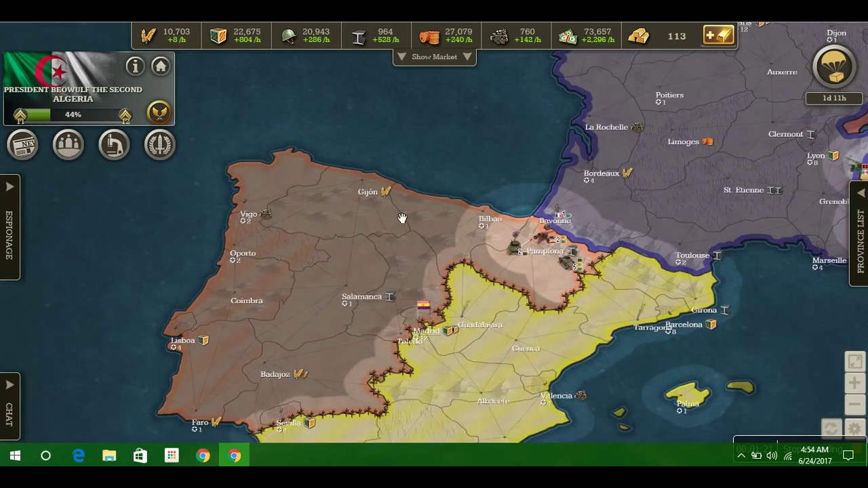Click President Beowulf the Second player name

(x=73, y=89)
